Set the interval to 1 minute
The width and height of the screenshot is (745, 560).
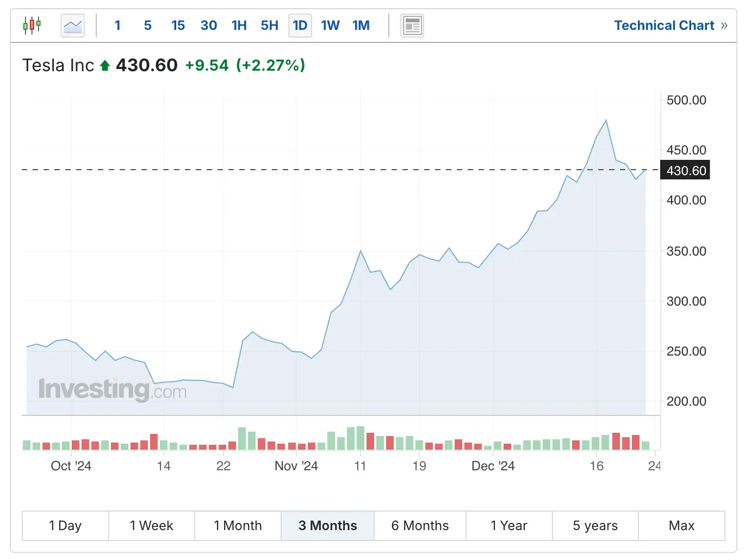pyautogui.click(x=117, y=26)
